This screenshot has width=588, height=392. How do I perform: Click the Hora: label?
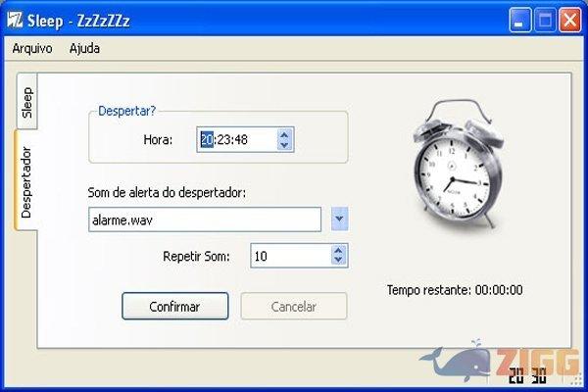tap(158, 140)
